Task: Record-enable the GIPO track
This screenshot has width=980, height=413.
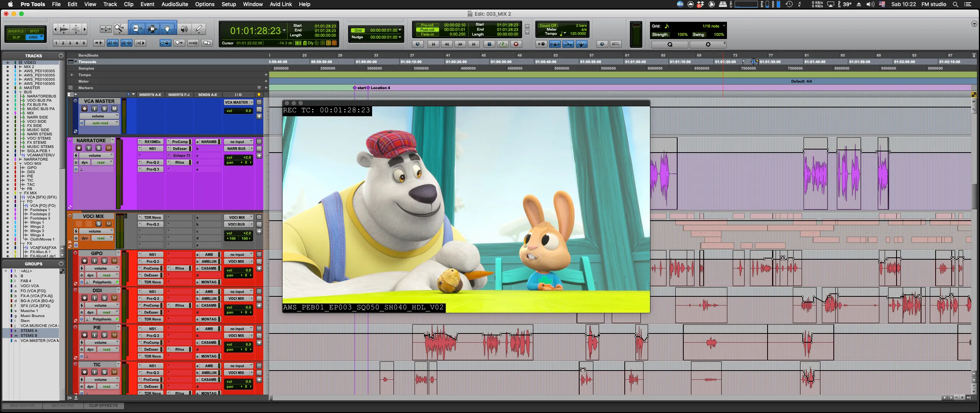Action: 85,261
